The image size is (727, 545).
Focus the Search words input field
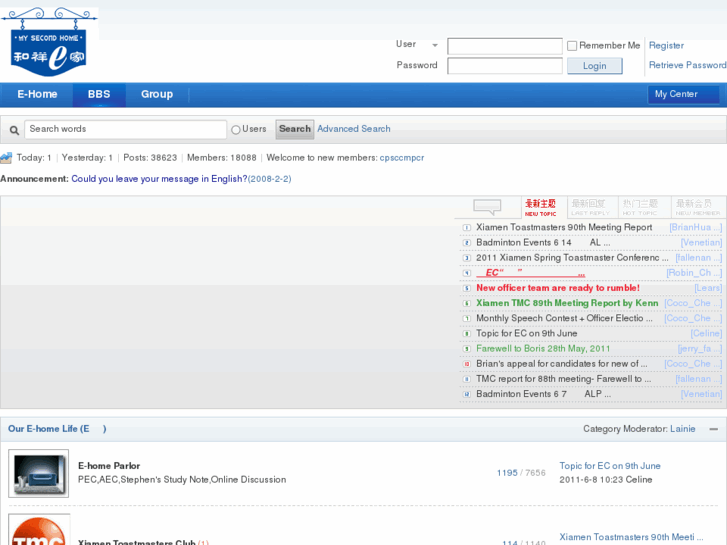click(125, 129)
